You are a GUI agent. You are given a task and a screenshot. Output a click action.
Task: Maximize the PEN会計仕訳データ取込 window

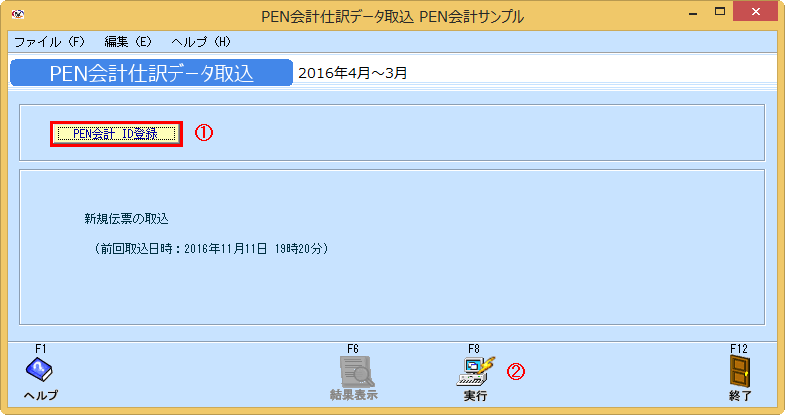click(720, 12)
